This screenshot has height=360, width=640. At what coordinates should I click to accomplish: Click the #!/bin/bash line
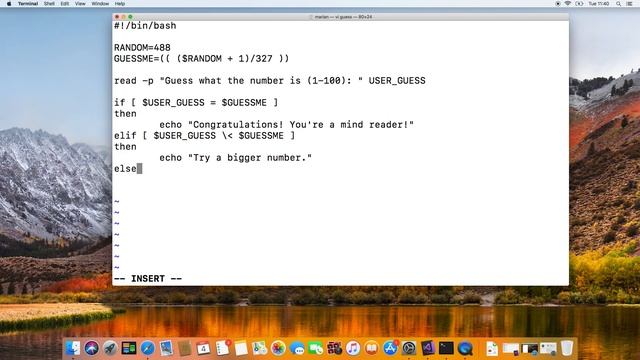(x=145, y=26)
